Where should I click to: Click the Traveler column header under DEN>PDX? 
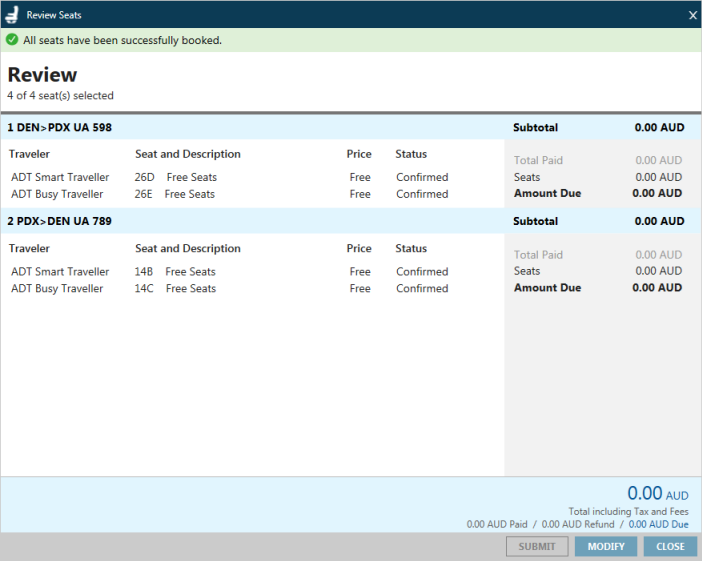coord(29,155)
